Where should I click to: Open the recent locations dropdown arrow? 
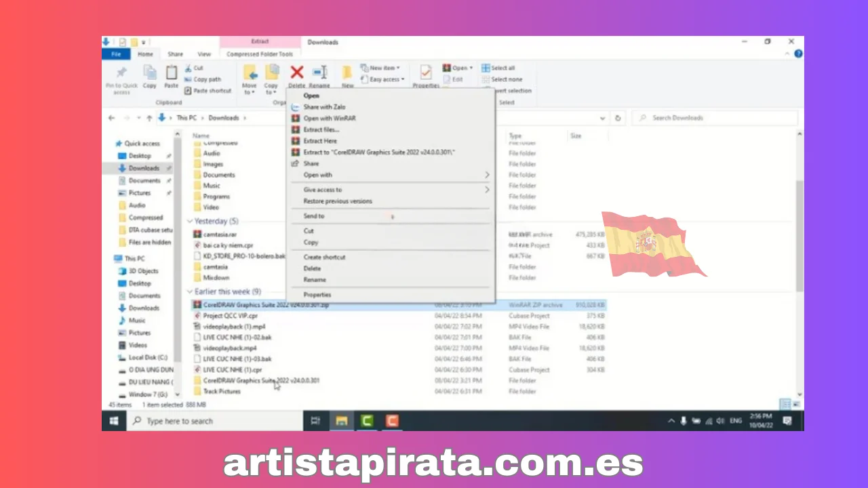click(x=138, y=118)
